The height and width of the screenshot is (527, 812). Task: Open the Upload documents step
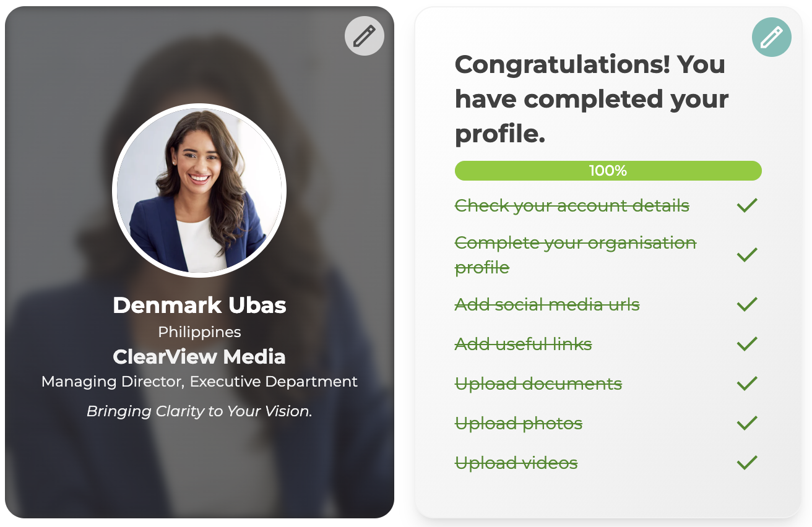[538, 383]
